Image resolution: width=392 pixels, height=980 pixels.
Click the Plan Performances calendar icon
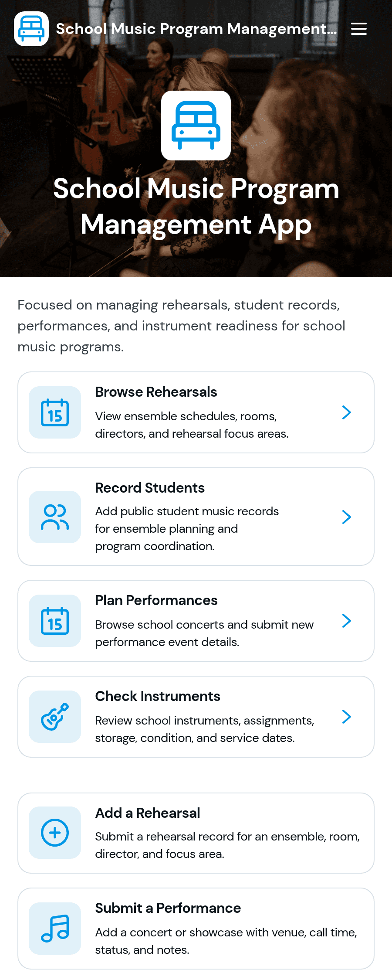pos(55,621)
